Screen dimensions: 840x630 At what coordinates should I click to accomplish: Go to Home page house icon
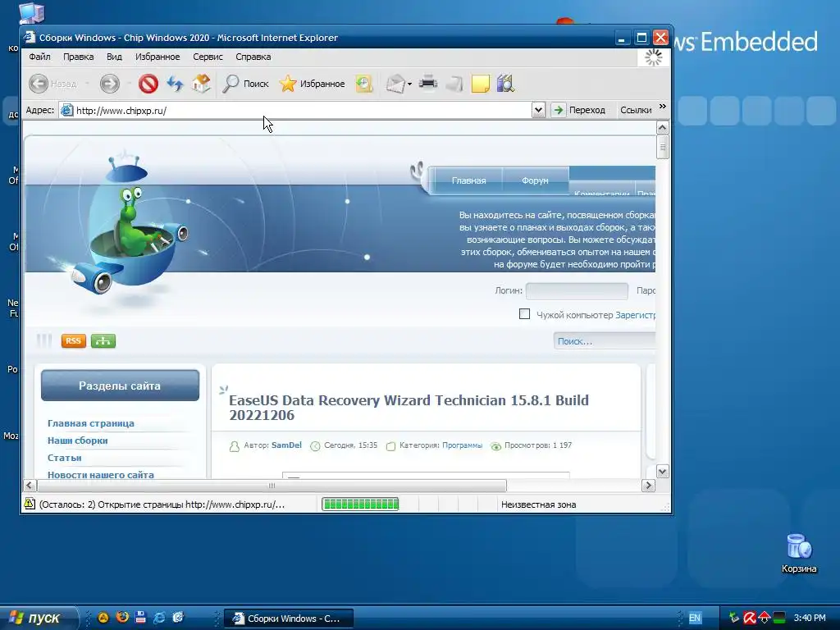point(201,84)
